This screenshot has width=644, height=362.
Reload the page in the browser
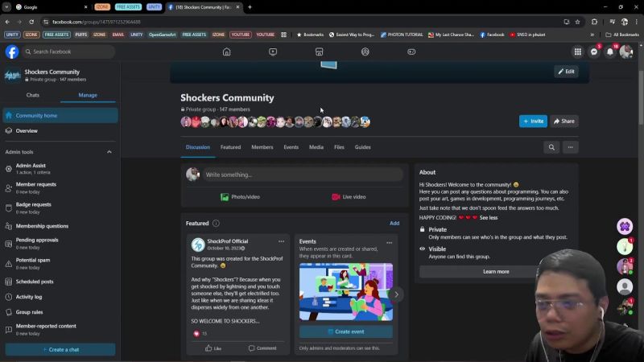pos(31,22)
